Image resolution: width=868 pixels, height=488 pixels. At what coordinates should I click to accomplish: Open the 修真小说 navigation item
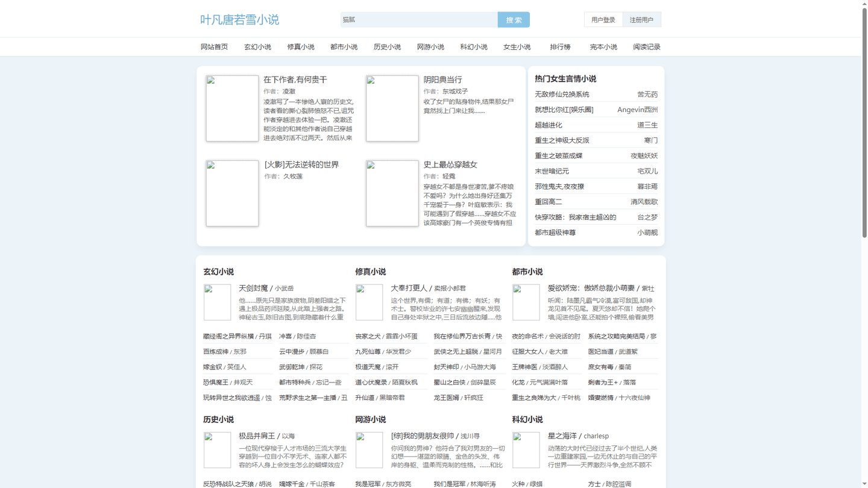(x=301, y=47)
